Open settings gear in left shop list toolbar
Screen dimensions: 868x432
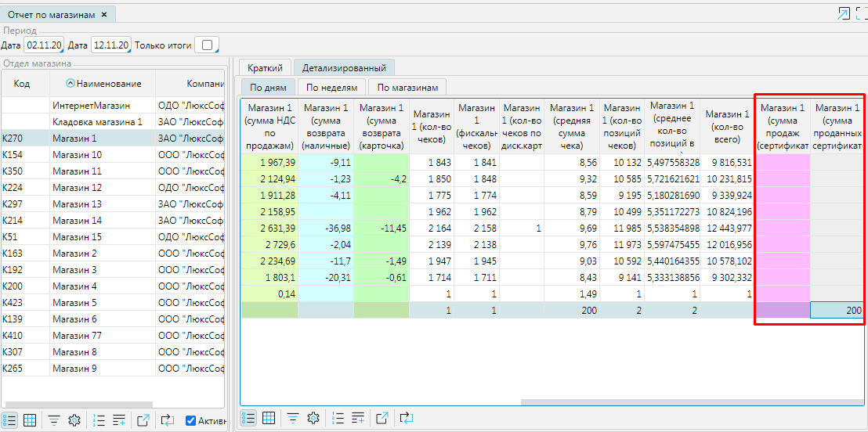(74, 420)
